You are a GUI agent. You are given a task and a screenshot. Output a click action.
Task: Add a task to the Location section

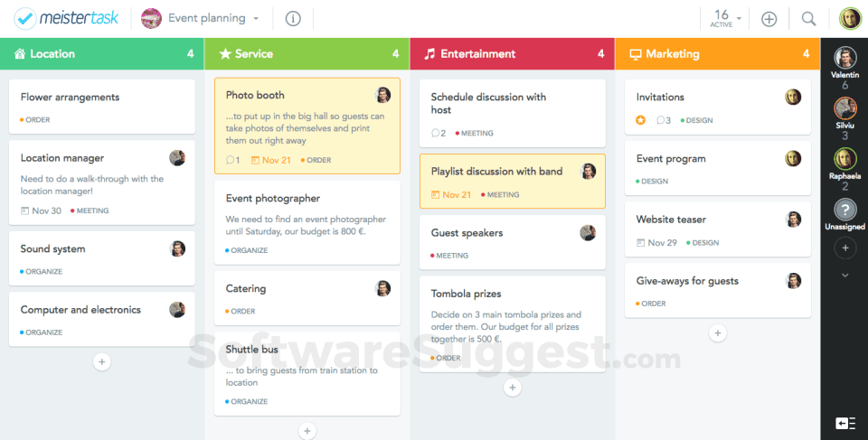click(x=102, y=362)
